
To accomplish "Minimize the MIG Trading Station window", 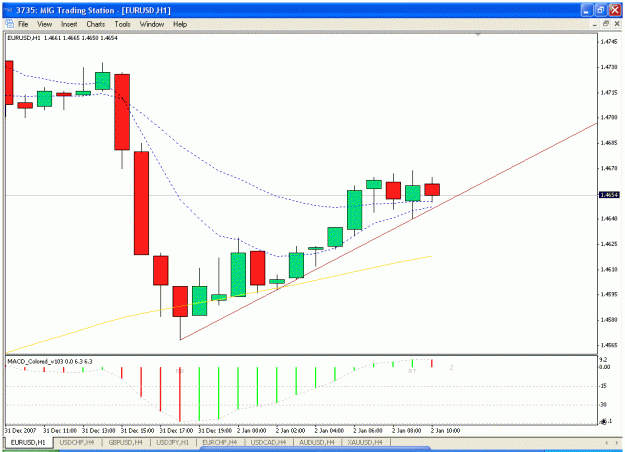I will (586, 10).
